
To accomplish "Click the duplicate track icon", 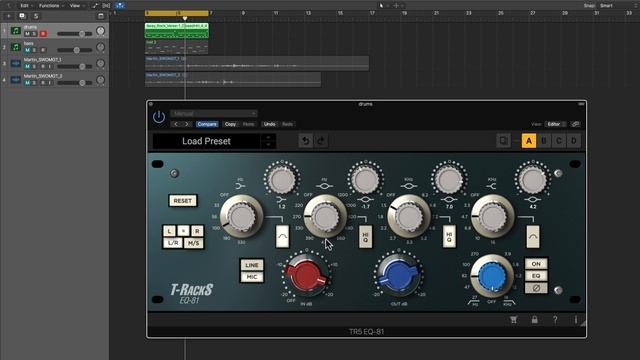I will pos(22,16).
